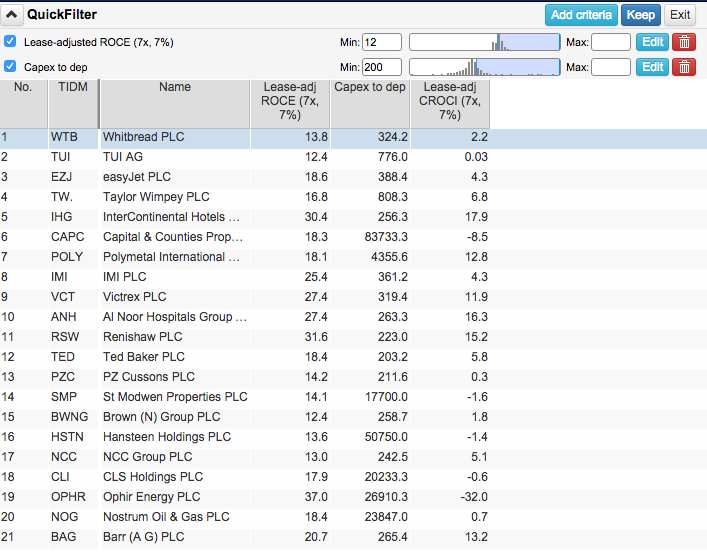This screenshot has height=558, width=707.
Task: Sort by the Name column header
Action: (175, 104)
